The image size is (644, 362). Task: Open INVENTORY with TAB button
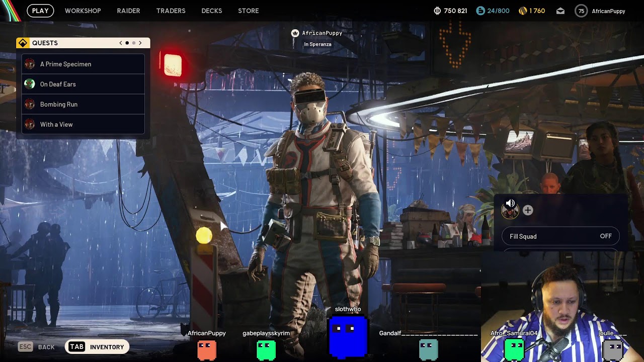[x=97, y=347]
